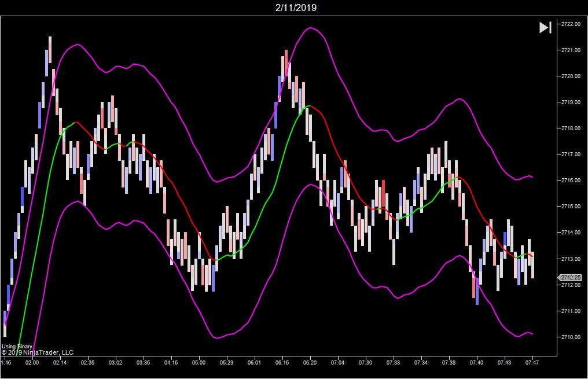Click the 07:33 time axis label
The height and width of the screenshot is (379, 588).
pos(393,362)
